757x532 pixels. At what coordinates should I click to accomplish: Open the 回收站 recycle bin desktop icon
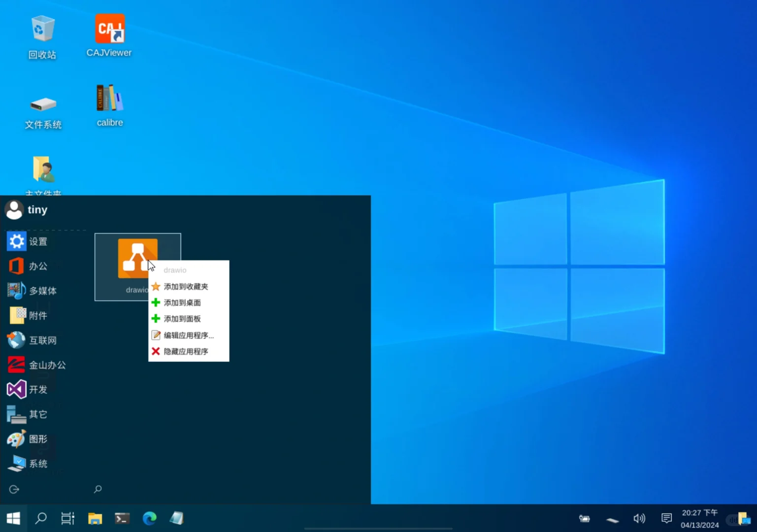(x=42, y=37)
